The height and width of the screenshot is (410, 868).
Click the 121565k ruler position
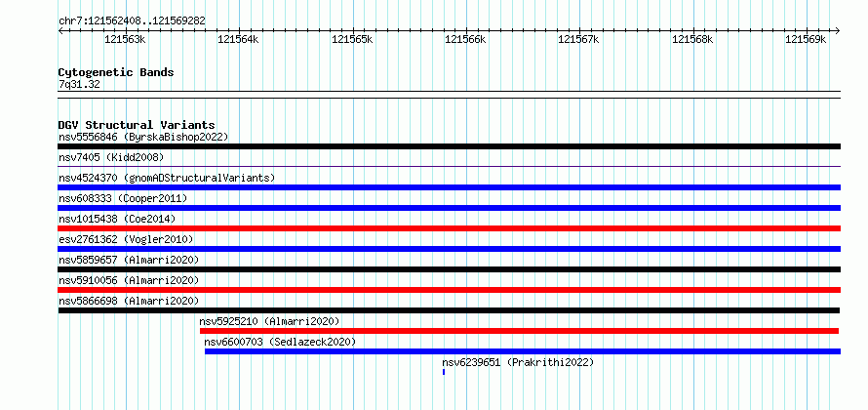(x=352, y=39)
